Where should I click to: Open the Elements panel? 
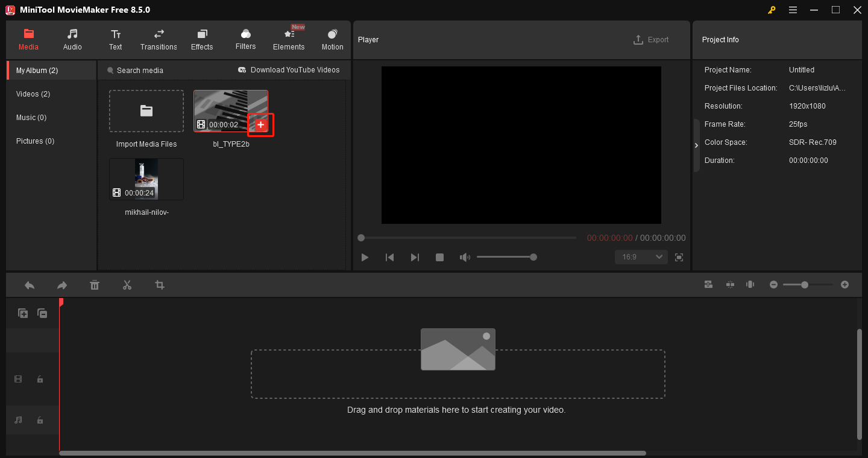289,39
